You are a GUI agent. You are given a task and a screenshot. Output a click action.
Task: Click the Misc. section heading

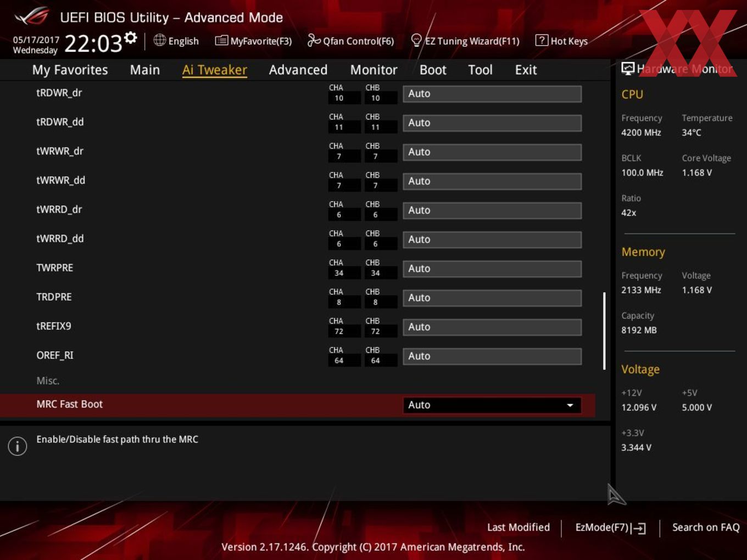coord(48,380)
